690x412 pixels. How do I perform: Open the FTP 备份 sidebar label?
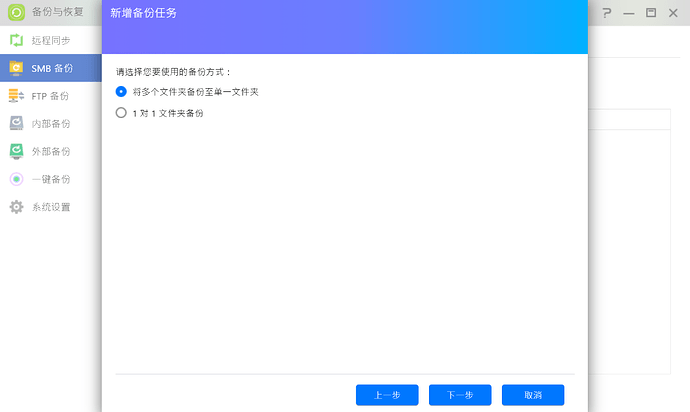(51, 96)
